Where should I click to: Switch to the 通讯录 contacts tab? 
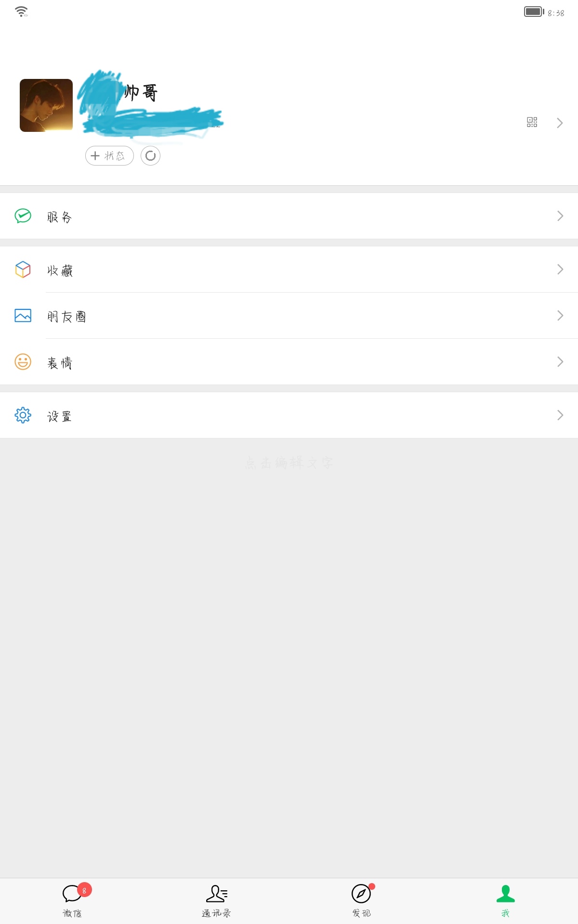(x=217, y=900)
